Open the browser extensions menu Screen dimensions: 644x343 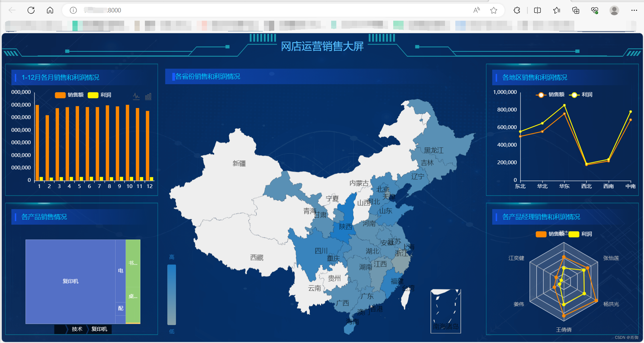(x=517, y=10)
